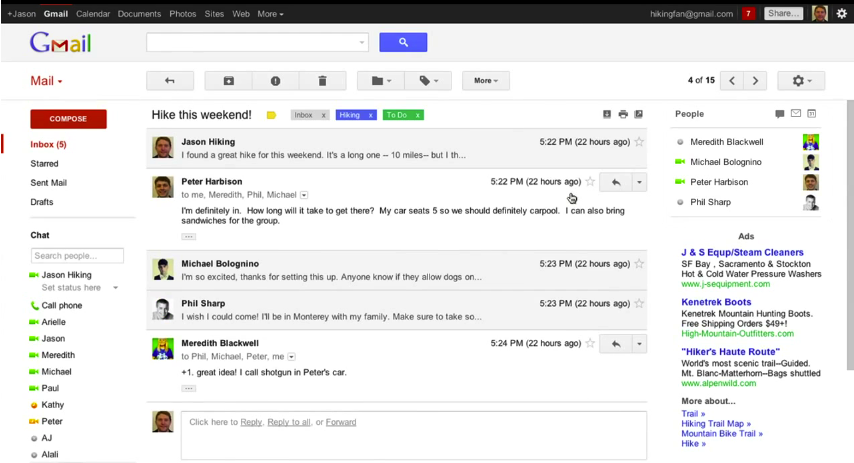Click the green To Do label chip

click(397, 115)
